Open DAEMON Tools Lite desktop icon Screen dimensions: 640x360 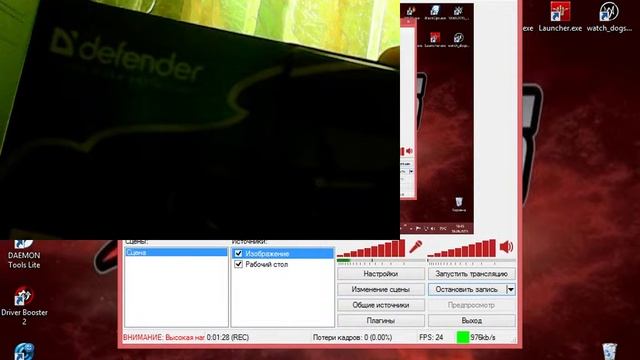pyautogui.click(x=24, y=255)
